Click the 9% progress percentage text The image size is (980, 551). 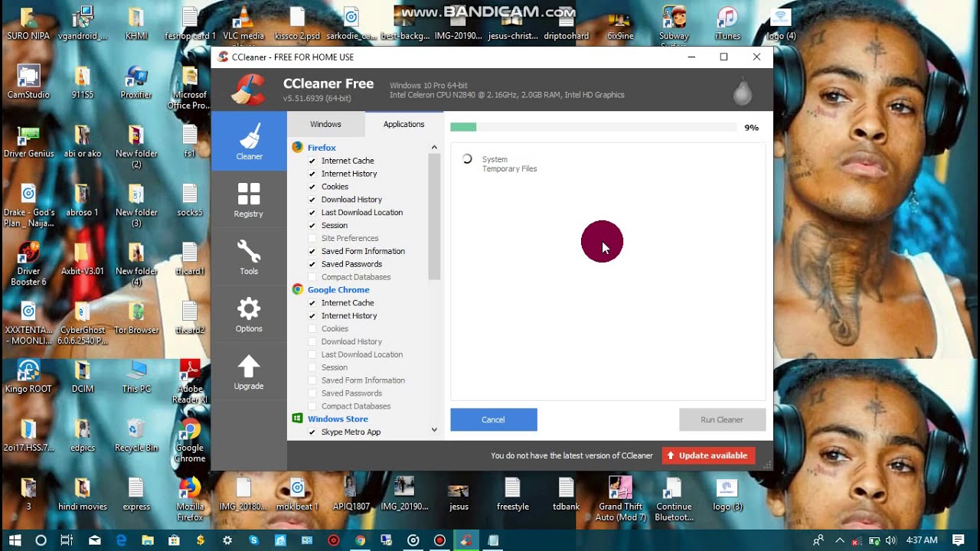(x=751, y=128)
